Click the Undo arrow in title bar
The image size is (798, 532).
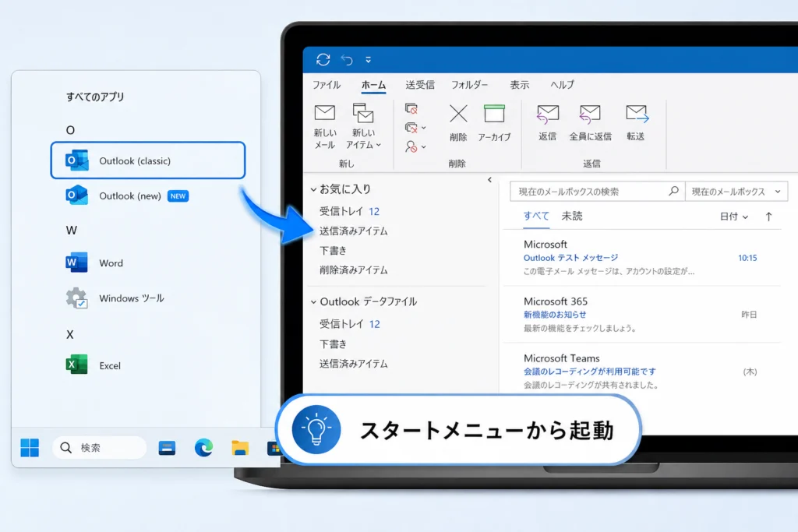pos(347,60)
